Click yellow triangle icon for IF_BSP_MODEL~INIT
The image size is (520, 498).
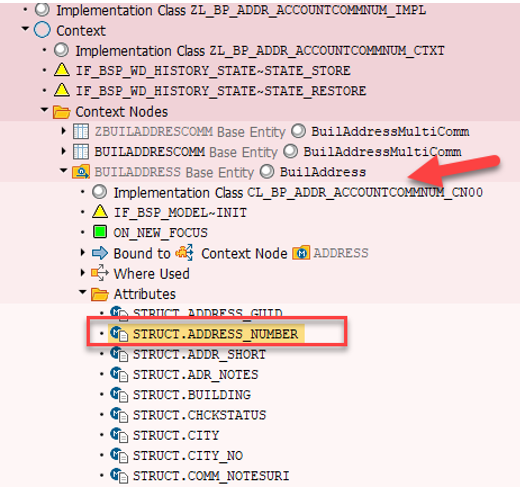click(x=100, y=212)
